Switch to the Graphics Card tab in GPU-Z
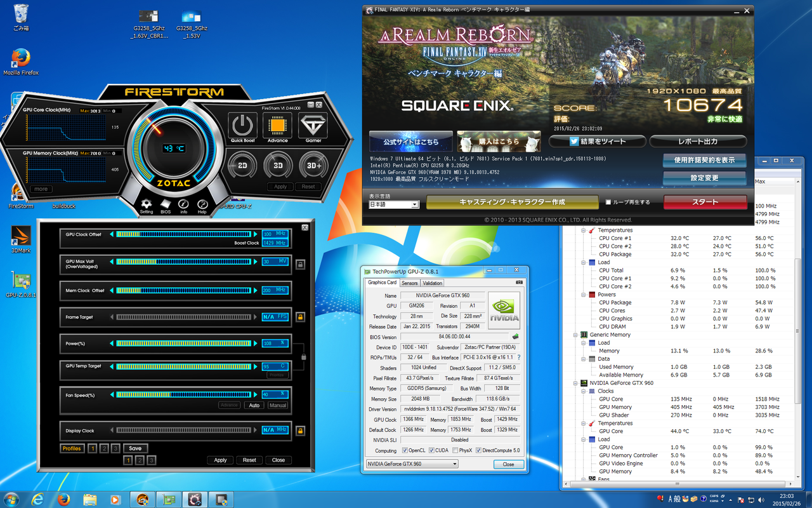Viewport: 812px width, 508px height. point(383,283)
